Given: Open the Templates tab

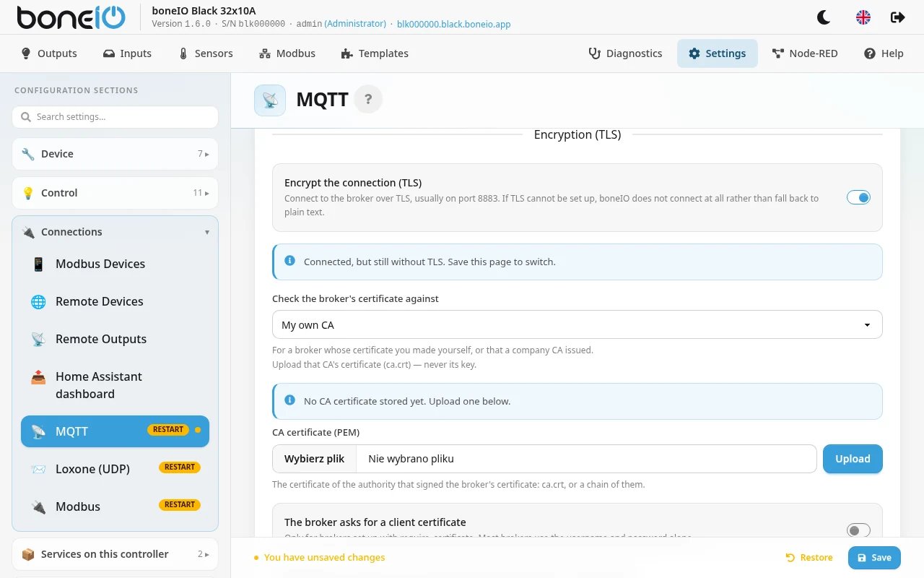Looking at the screenshot, I should pos(375,53).
